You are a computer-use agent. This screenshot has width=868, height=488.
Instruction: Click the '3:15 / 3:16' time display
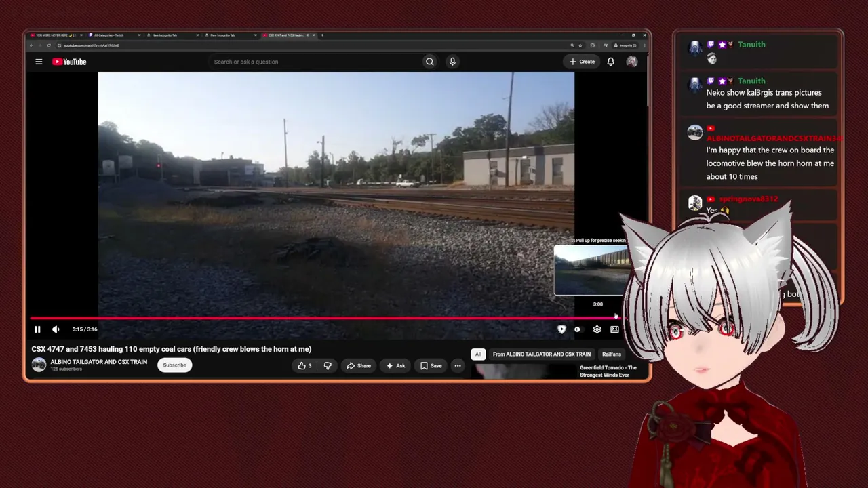click(85, 329)
